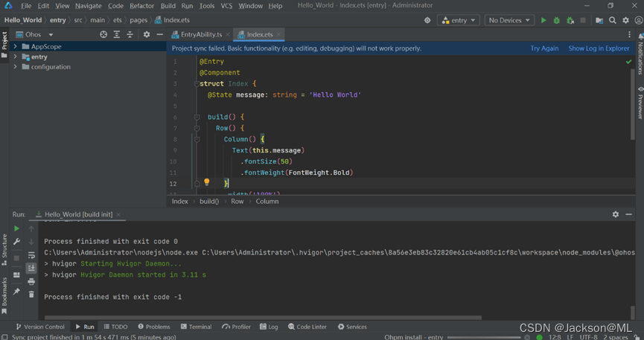
Task: Fold the struct Index block
Action: click(x=197, y=84)
